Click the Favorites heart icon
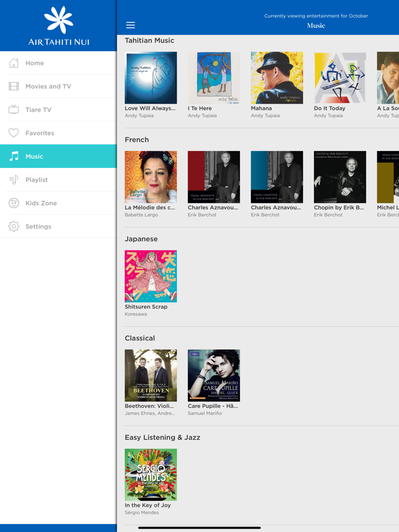 click(14, 133)
